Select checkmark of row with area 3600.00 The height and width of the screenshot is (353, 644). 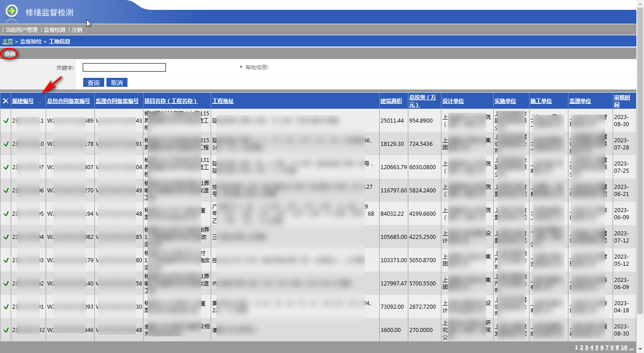6,330
